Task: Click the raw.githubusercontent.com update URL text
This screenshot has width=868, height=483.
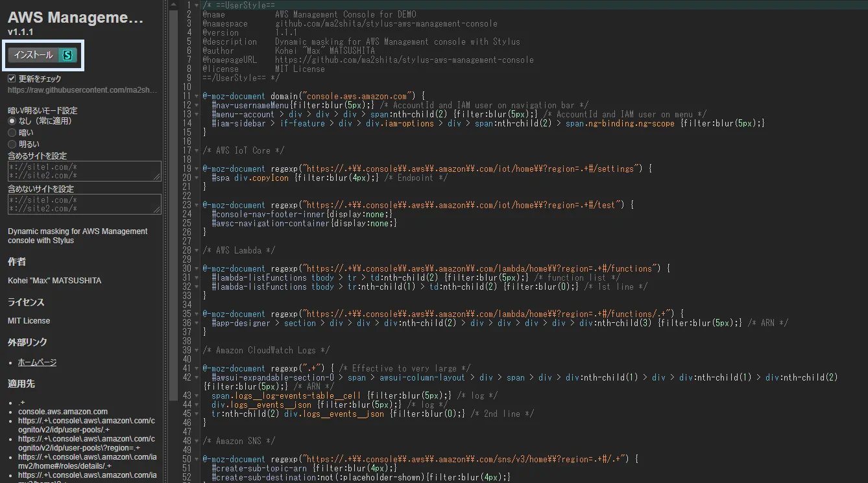Action: 82,90
